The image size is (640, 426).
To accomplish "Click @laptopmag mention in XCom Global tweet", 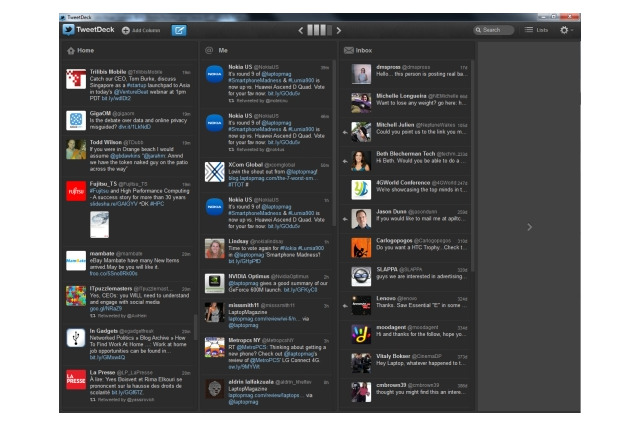I will click(x=302, y=172).
